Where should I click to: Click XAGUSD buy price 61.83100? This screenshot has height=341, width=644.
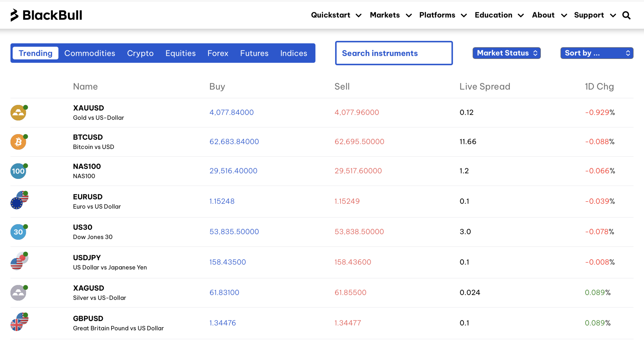(224, 293)
